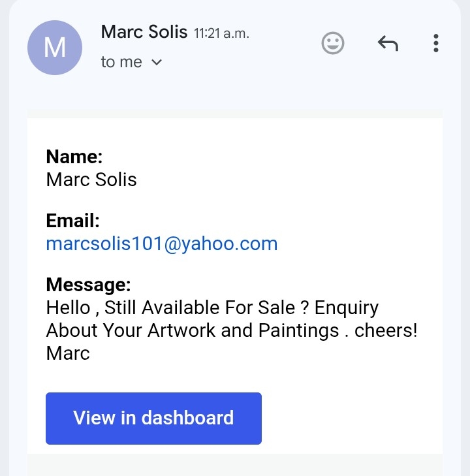Screen dimensions: 470x476
Task: Open the marcsolis101@yahoo.com email link
Action: click(x=162, y=244)
